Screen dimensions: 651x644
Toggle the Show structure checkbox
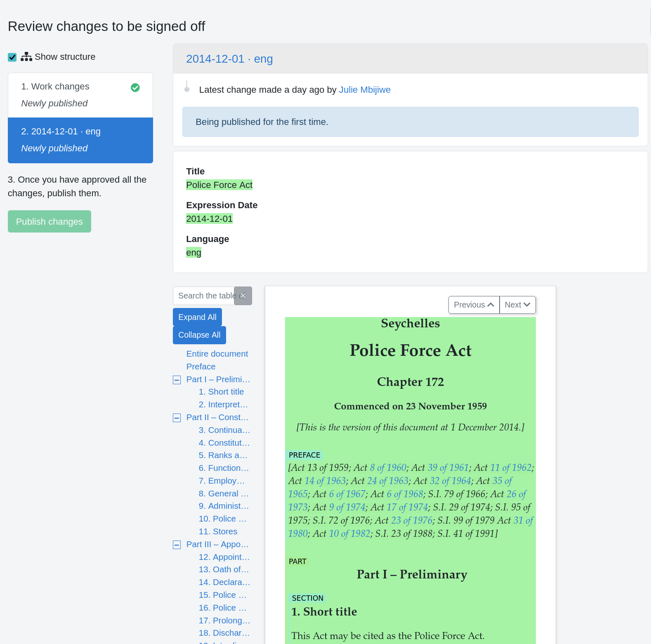[x=12, y=57]
